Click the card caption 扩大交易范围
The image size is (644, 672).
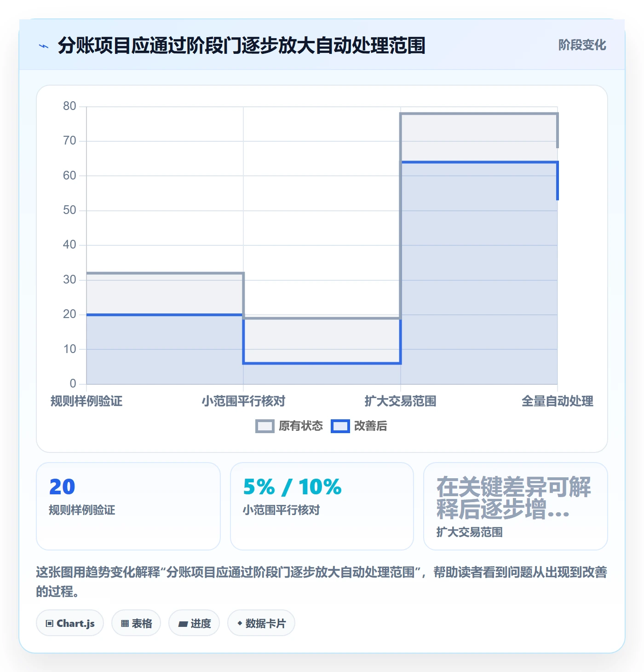tap(469, 532)
